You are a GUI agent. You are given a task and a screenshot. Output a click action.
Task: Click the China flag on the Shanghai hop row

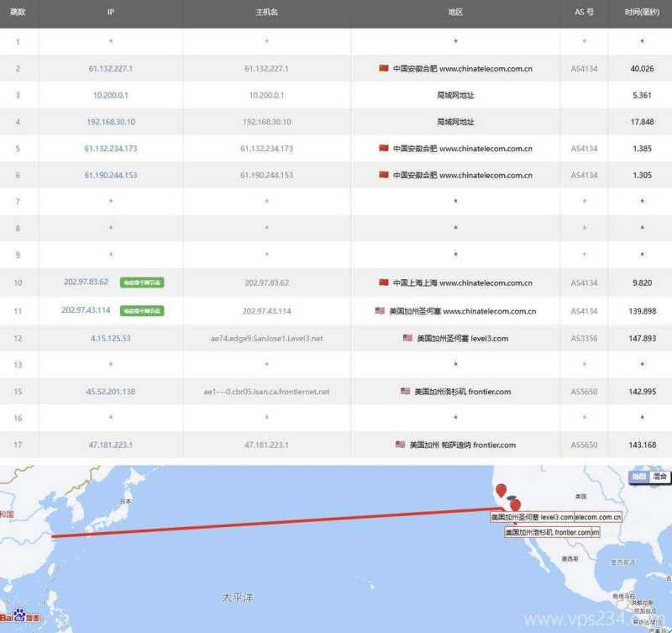point(384,282)
